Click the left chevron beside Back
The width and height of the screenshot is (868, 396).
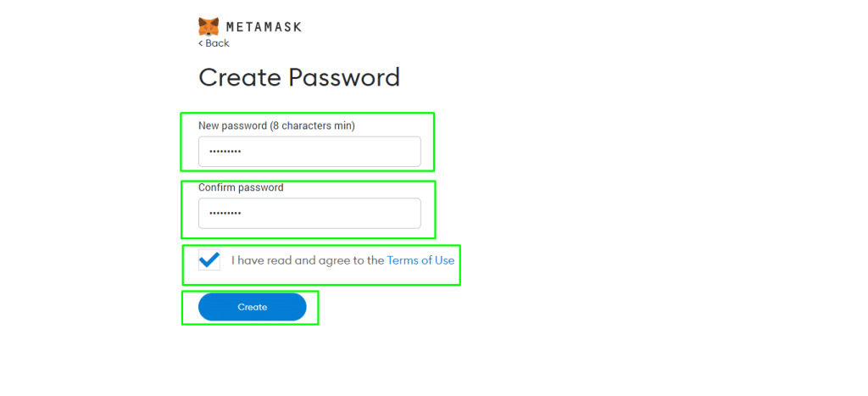pos(201,43)
